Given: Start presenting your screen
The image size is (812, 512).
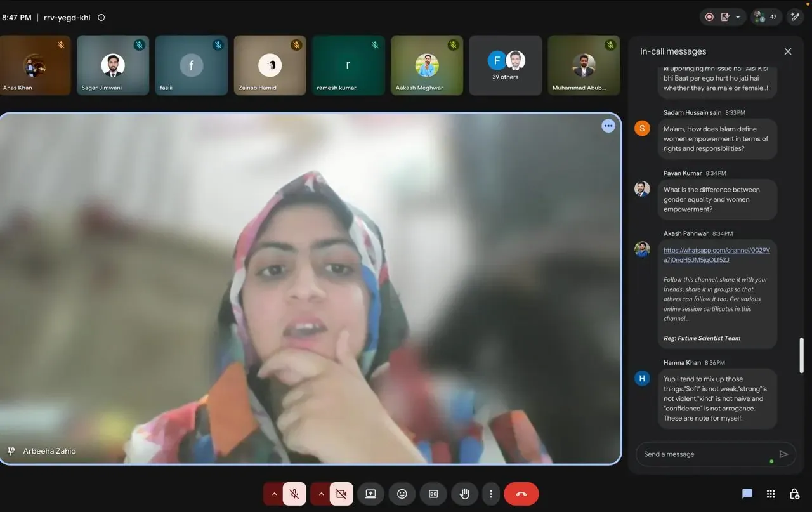Looking at the screenshot, I should pyautogui.click(x=370, y=494).
